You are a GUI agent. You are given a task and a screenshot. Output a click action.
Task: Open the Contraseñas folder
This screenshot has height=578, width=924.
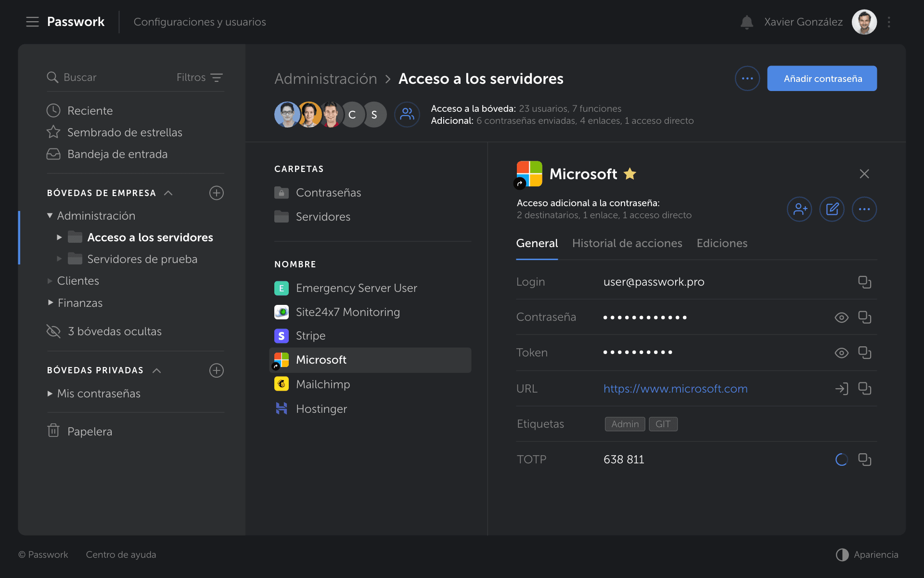point(318,193)
